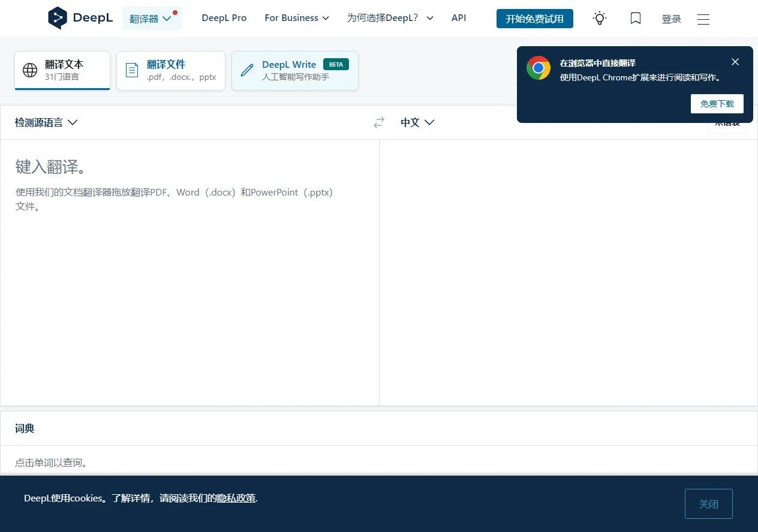Click 免费下载 in extension popup
Viewport: 758px width, 532px height.
click(717, 104)
